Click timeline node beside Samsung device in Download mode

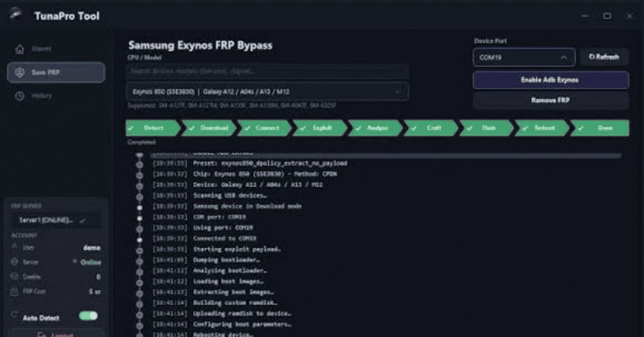140,207
